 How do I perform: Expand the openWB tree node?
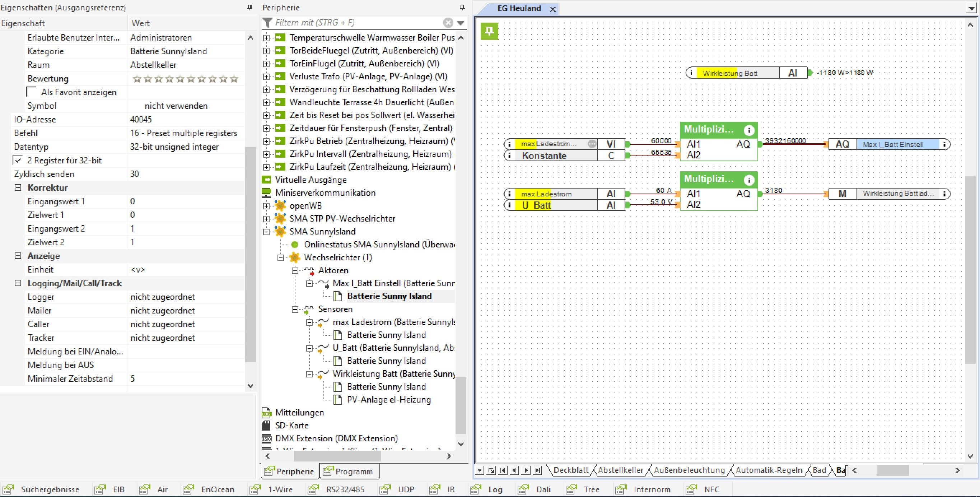tap(266, 206)
